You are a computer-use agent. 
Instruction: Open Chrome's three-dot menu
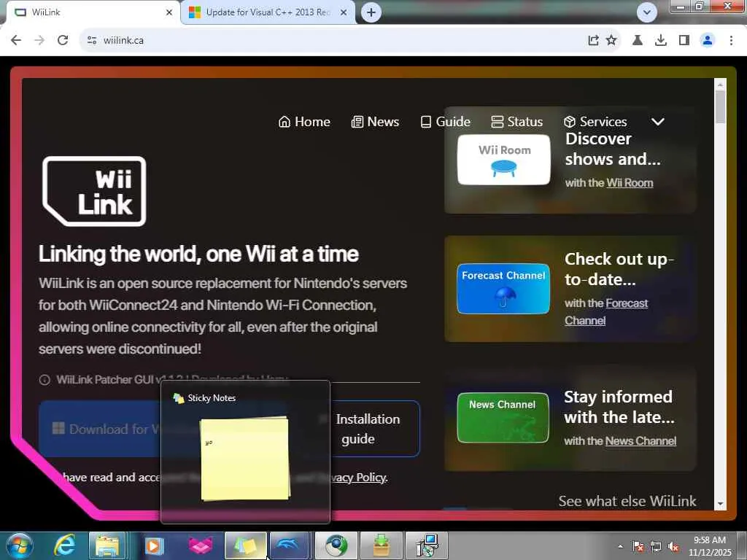731,41
